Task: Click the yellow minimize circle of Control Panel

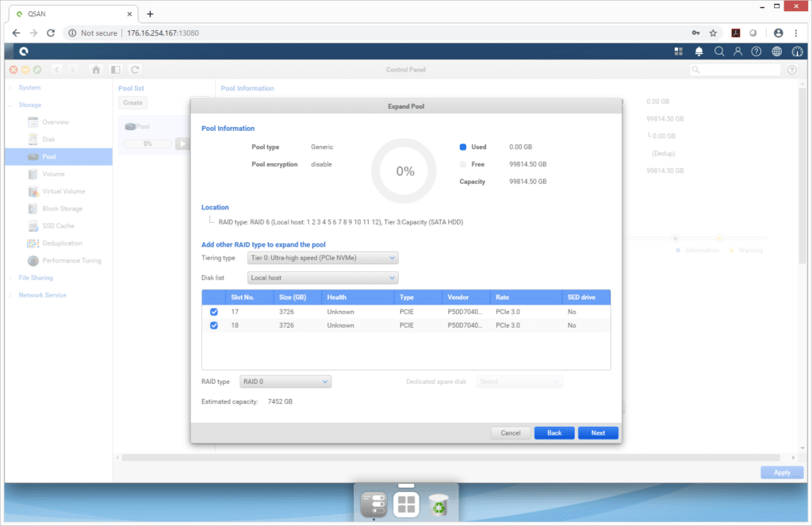Action: click(x=25, y=70)
